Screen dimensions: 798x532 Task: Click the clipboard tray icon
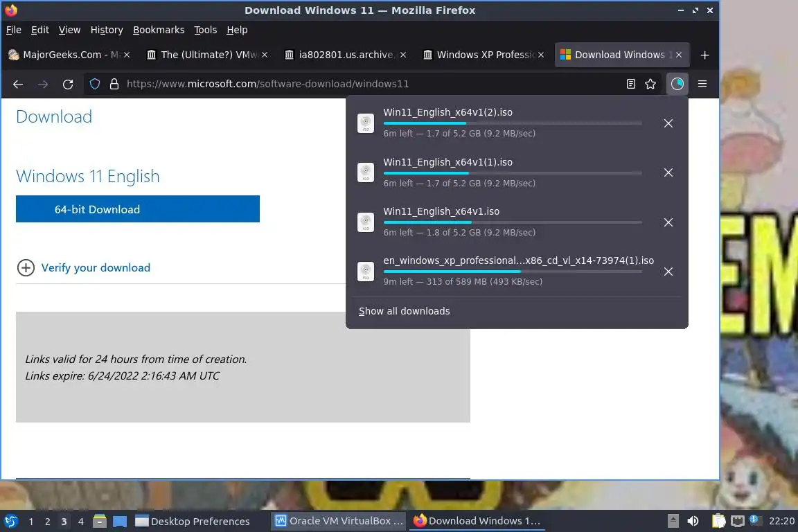click(718, 521)
